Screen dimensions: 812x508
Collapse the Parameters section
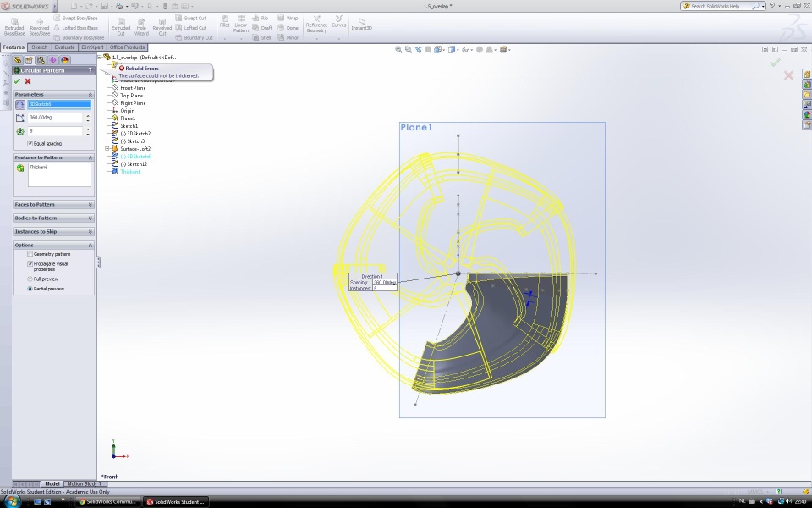point(91,95)
